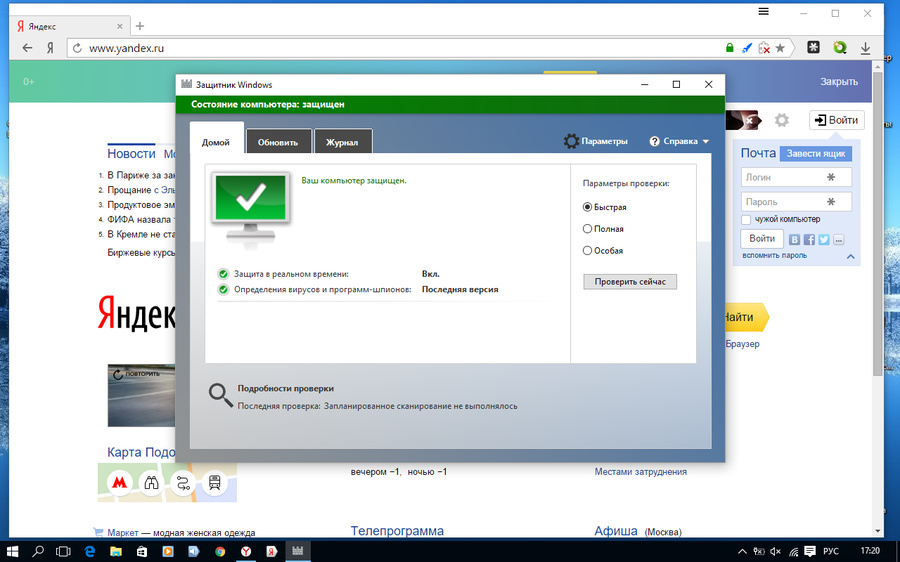The image size is (900, 562).
Task: Close the Яндекс browser tab
Action: [119, 26]
